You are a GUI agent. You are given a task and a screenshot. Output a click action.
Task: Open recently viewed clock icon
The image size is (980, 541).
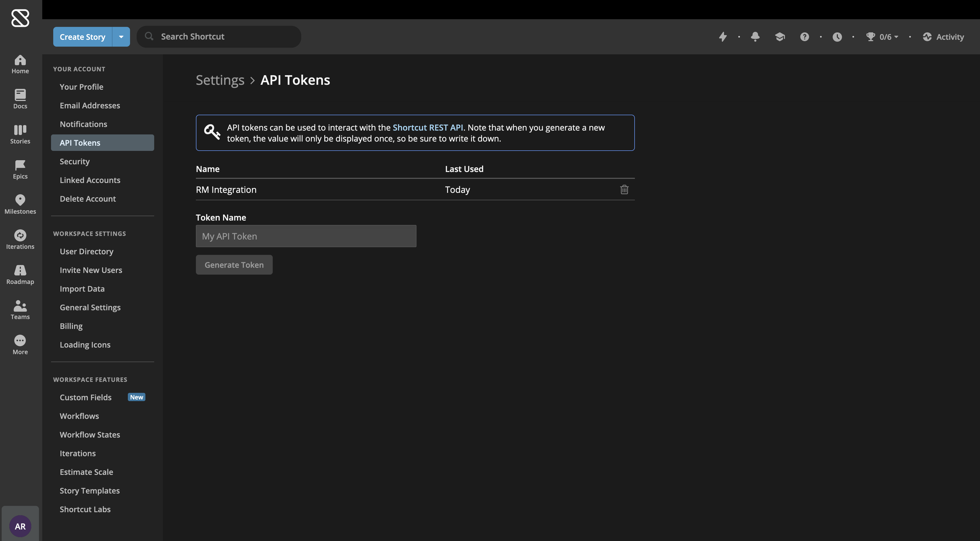pos(837,37)
